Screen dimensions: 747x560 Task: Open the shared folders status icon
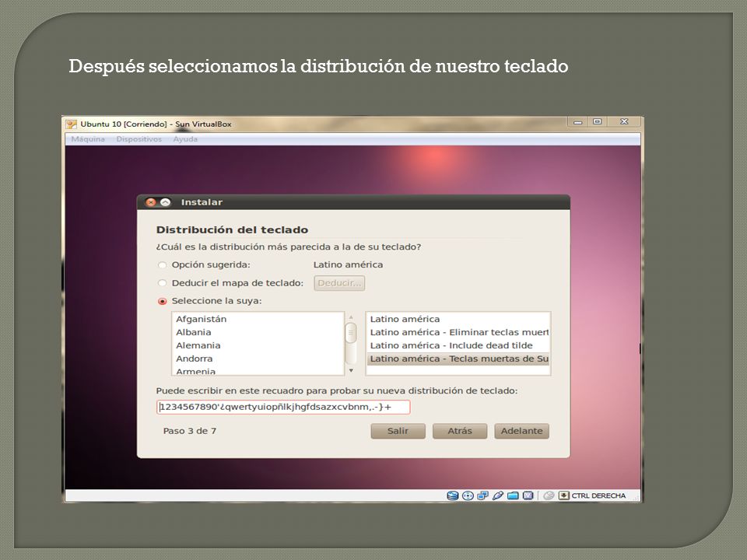pyautogui.click(x=513, y=495)
